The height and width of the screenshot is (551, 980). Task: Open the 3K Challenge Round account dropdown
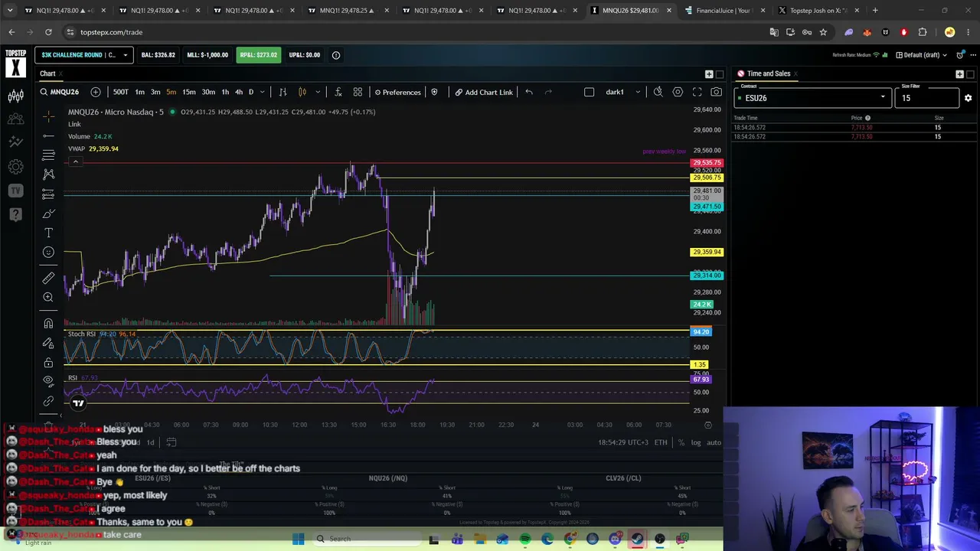(83, 54)
